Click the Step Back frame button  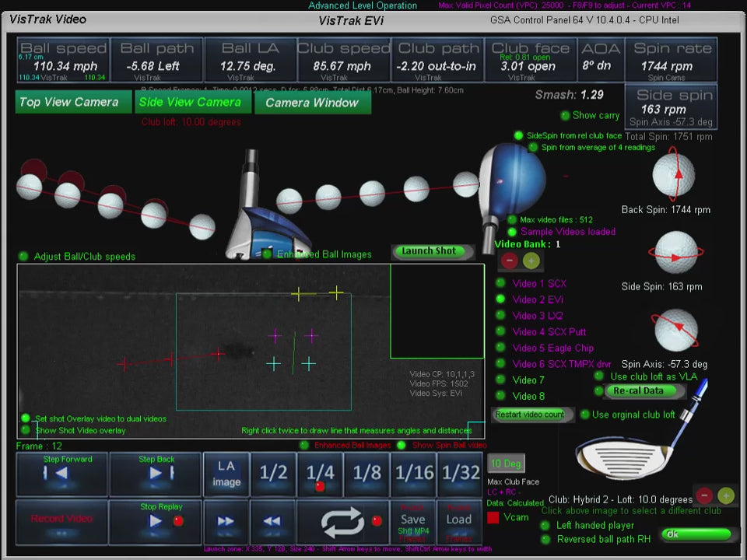pos(156,474)
